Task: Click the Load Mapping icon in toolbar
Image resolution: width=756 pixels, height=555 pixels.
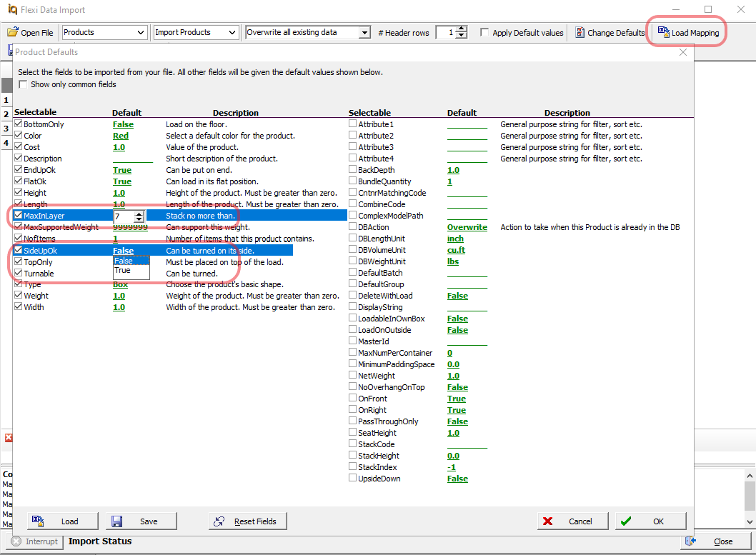Action: tap(663, 32)
